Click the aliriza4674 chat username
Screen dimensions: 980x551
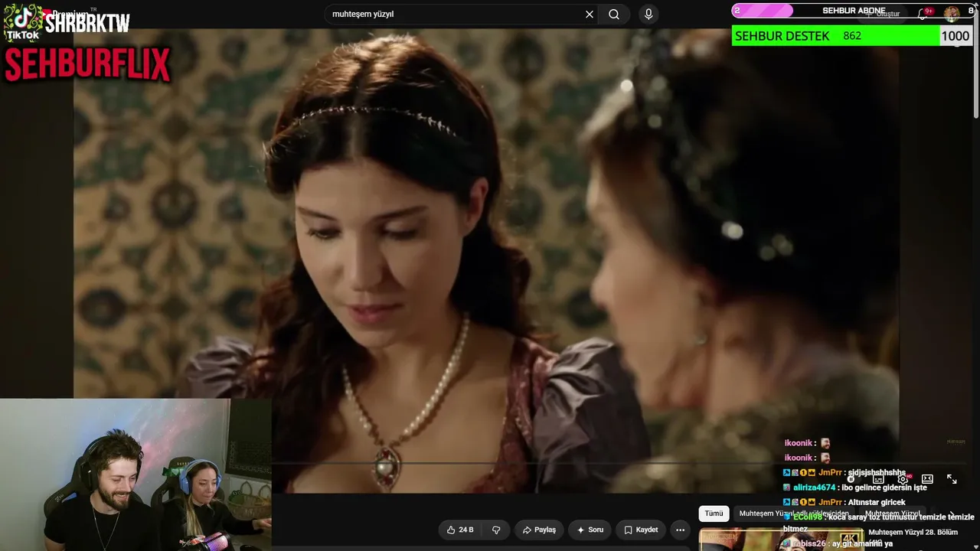coord(814,487)
